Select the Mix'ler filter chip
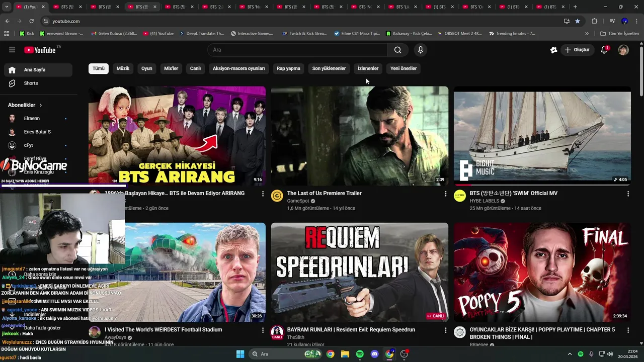Screen dimensions: 644x362 pos(171,68)
